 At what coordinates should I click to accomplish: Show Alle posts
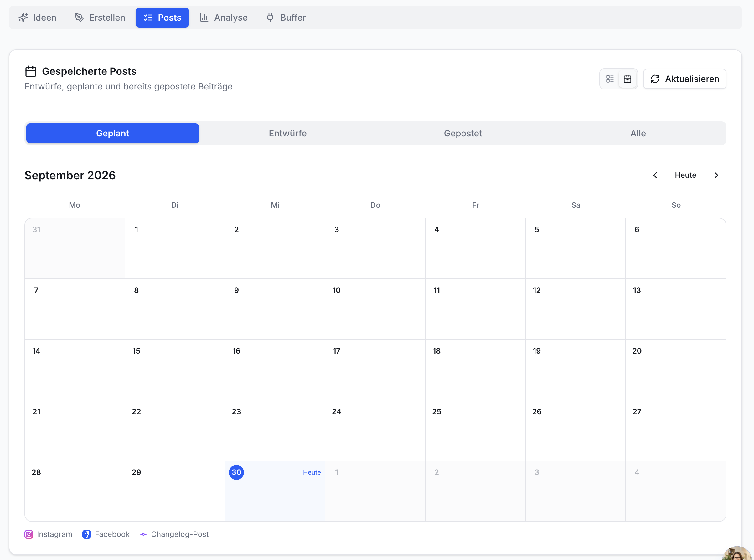[x=638, y=133]
